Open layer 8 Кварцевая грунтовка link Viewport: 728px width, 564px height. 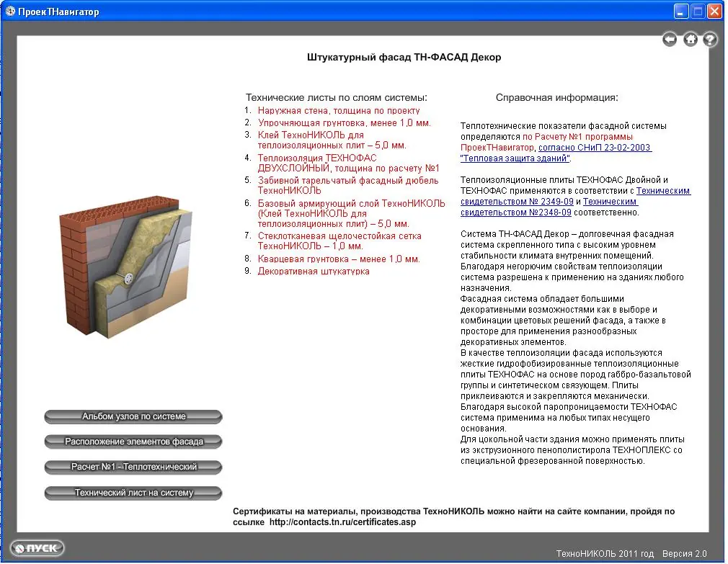pyautogui.click(x=339, y=259)
